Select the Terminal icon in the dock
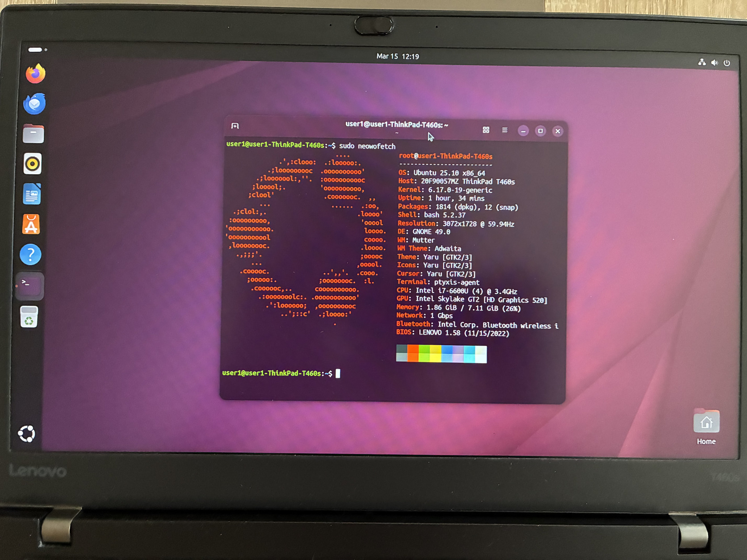 (29, 285)
